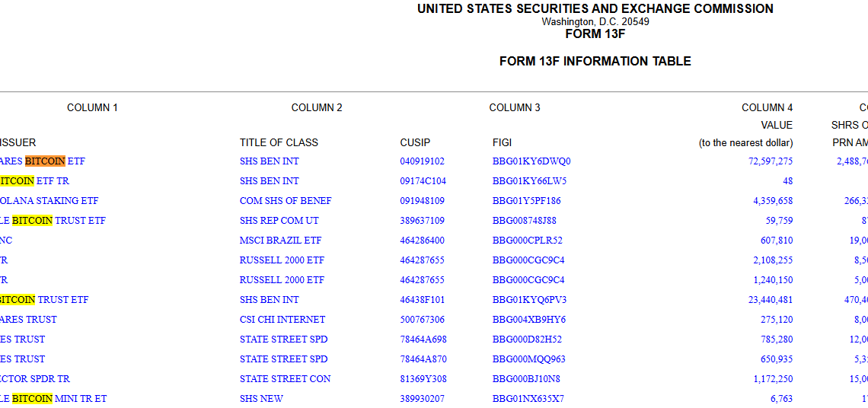Select CSI CHI INTERNET class text
868x408 pixels.
click(x=282, y=320)
